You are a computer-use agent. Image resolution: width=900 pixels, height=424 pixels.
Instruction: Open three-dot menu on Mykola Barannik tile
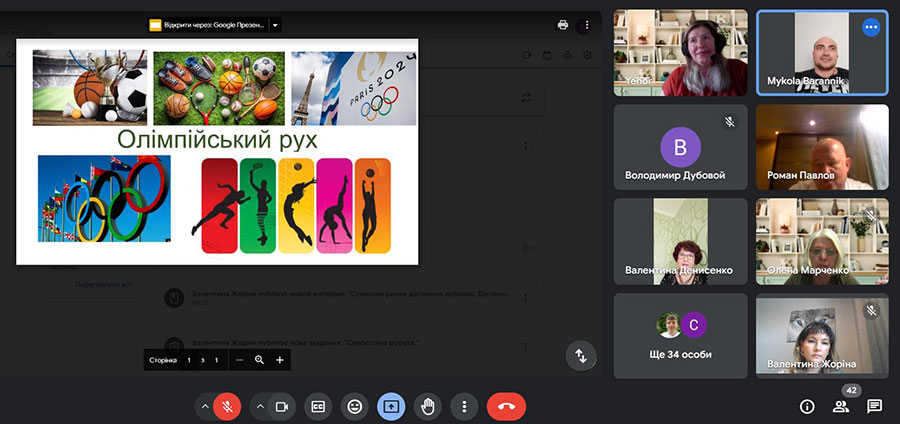pyautogui.click(x=871, y=28)
